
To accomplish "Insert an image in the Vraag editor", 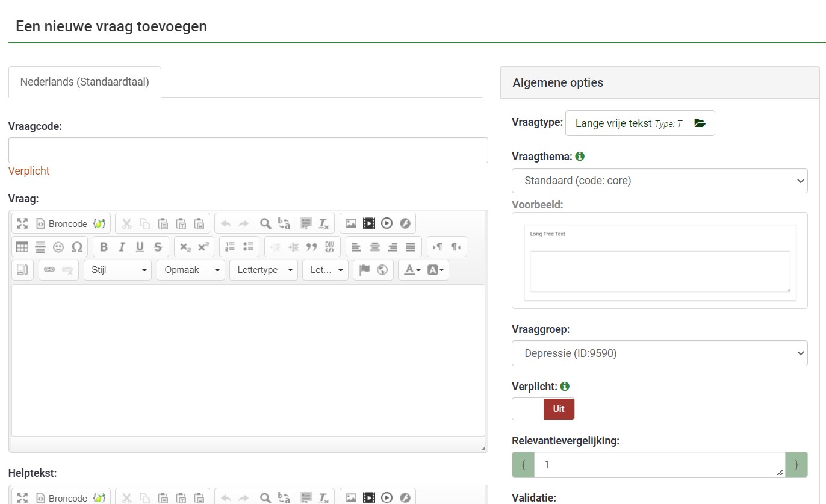I will coord(351,224).
